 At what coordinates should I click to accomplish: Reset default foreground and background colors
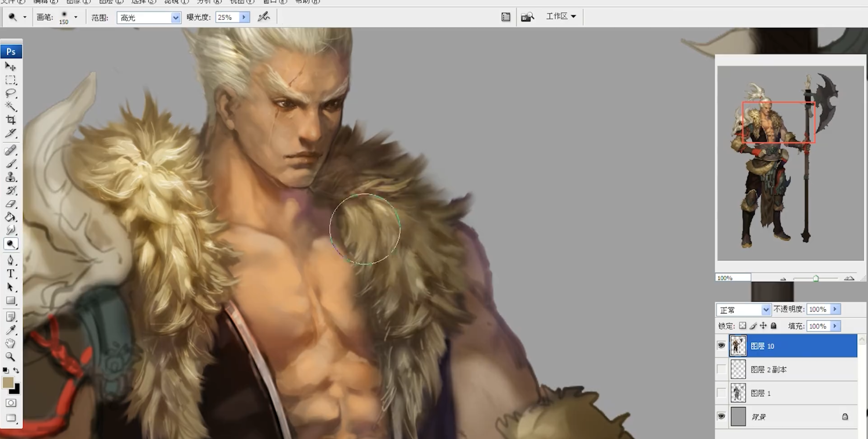click(x=5, y=370)
